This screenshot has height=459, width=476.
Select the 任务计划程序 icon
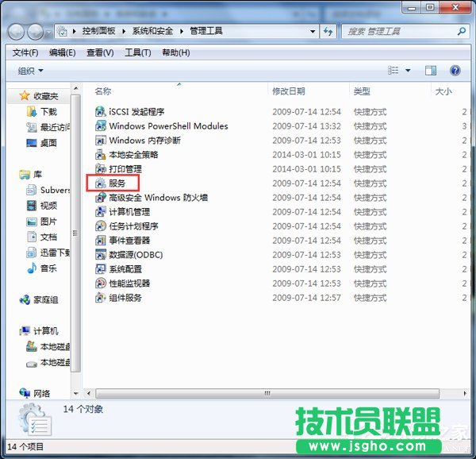point(101,226)
